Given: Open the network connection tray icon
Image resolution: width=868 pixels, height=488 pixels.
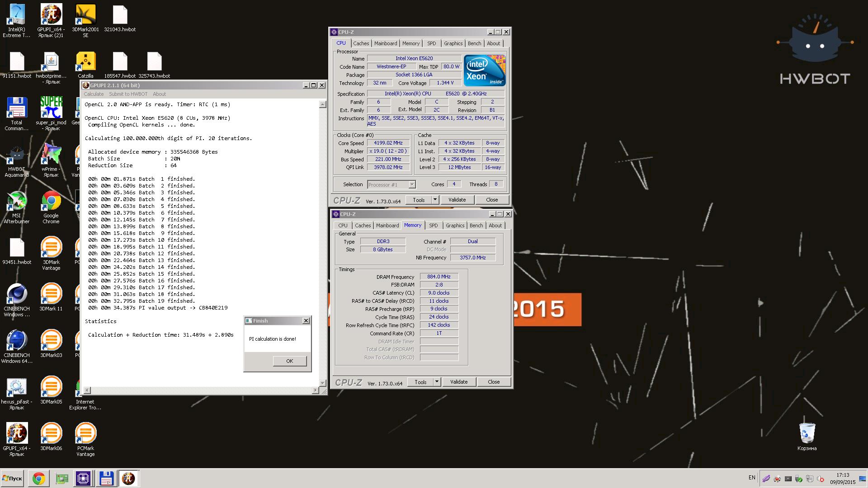Looking at the screenshot, I should [x=810, y=479].
